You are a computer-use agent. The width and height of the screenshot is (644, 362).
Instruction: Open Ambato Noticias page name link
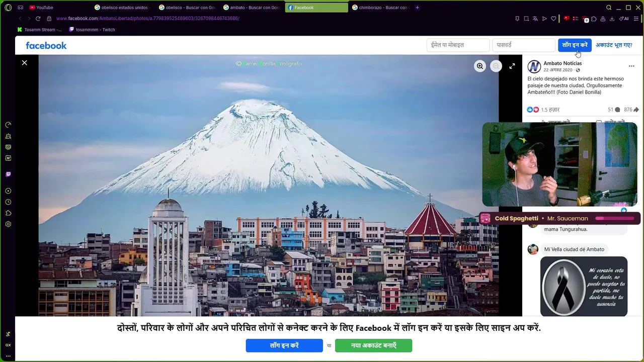562,63
